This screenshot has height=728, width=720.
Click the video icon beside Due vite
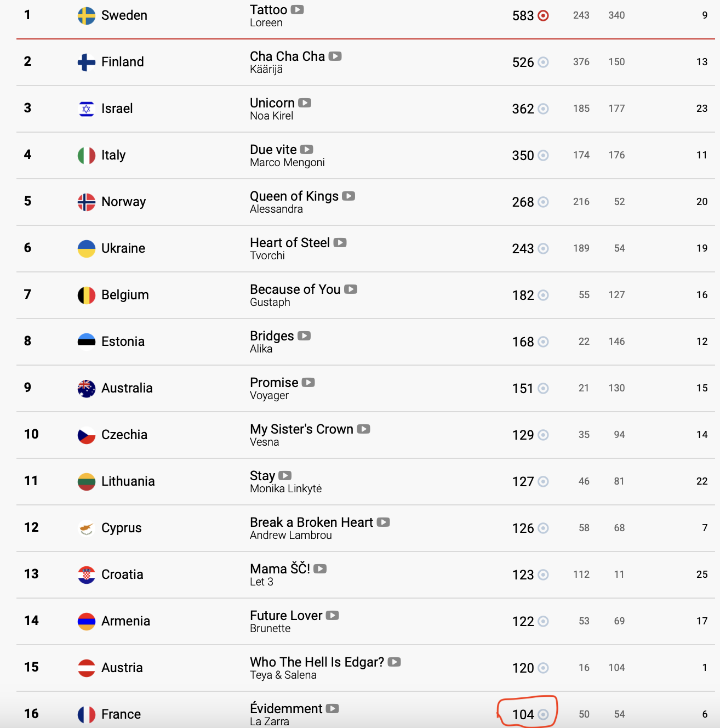[x=307, y=150]
